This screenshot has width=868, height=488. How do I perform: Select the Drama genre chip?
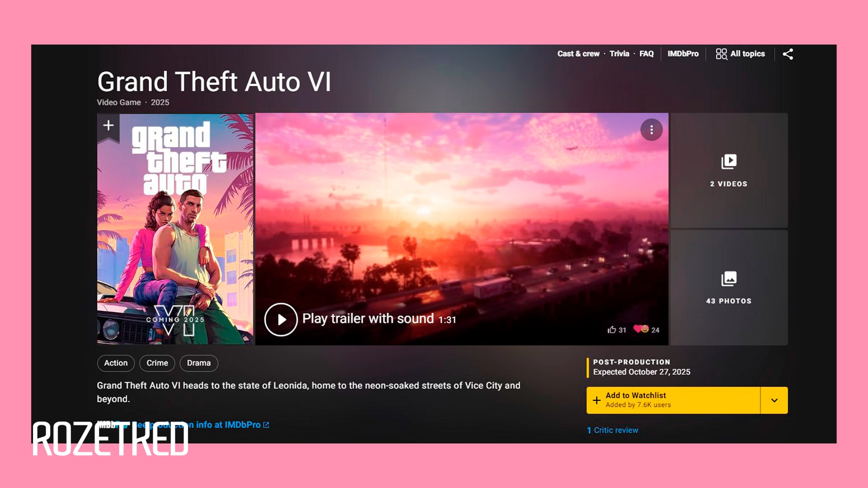pyautogui.click(x=199, y=363)
